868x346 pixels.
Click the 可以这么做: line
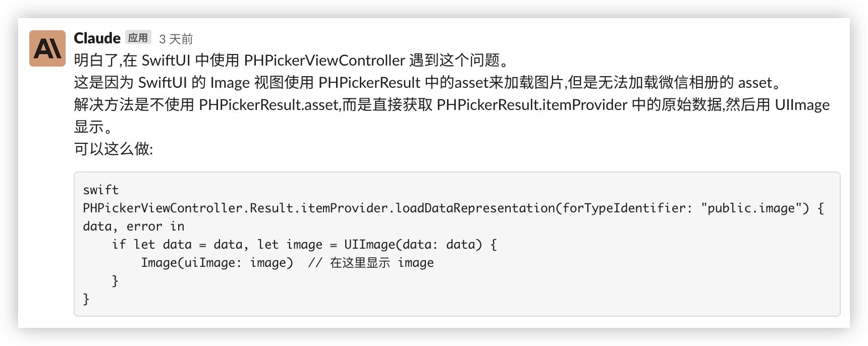point(114,149)
